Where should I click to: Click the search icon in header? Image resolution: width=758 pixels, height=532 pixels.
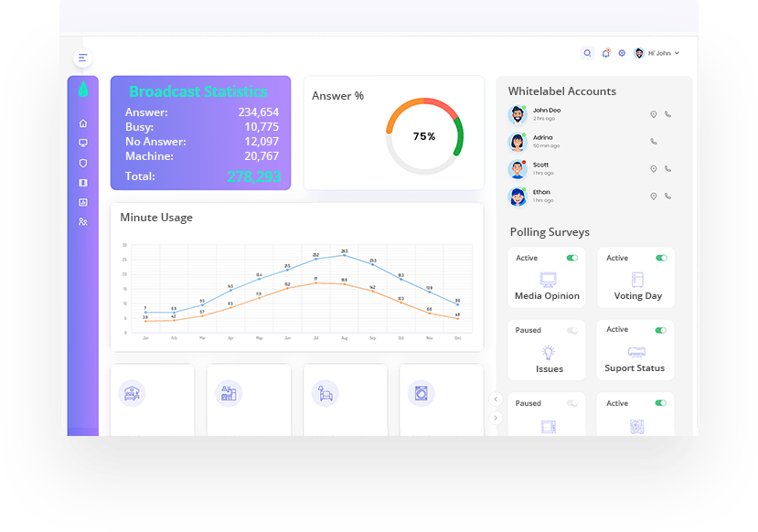(x=587, y=53)
